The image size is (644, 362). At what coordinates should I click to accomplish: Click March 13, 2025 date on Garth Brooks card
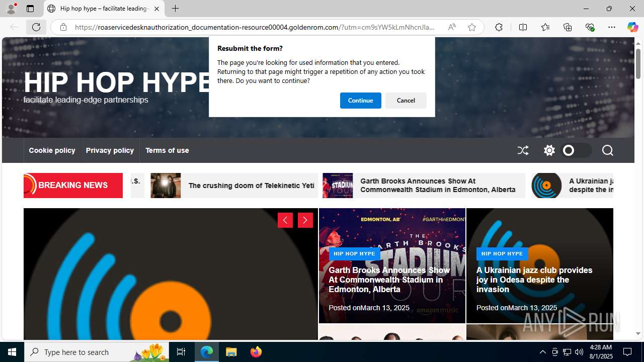pos(385,308)
